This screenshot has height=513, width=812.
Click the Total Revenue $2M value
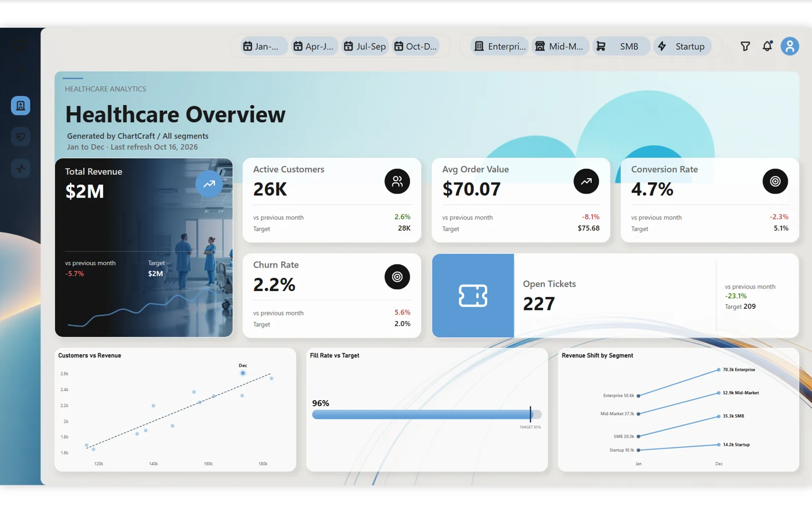[x=85, y=191]
